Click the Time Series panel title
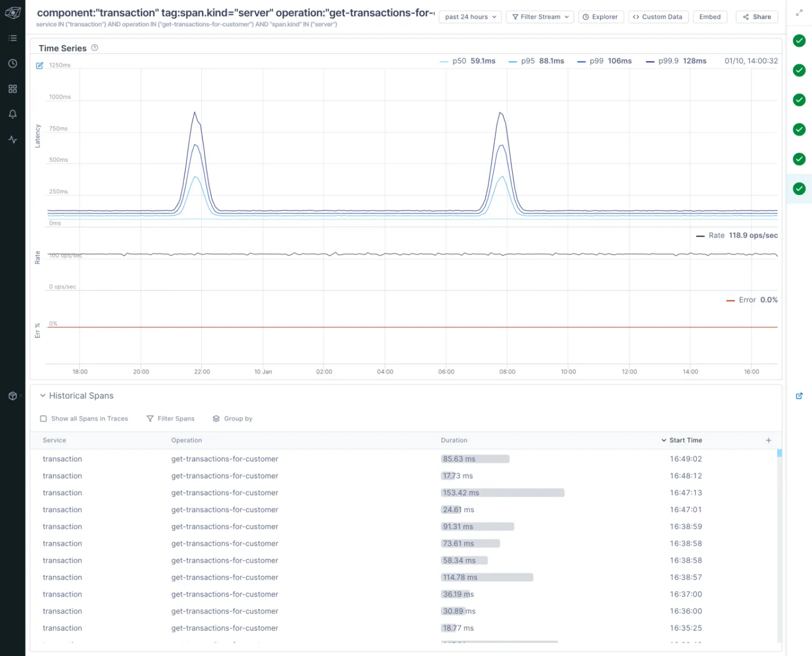The height and width of the screenshot is (656, 812). tap(63, 48)
